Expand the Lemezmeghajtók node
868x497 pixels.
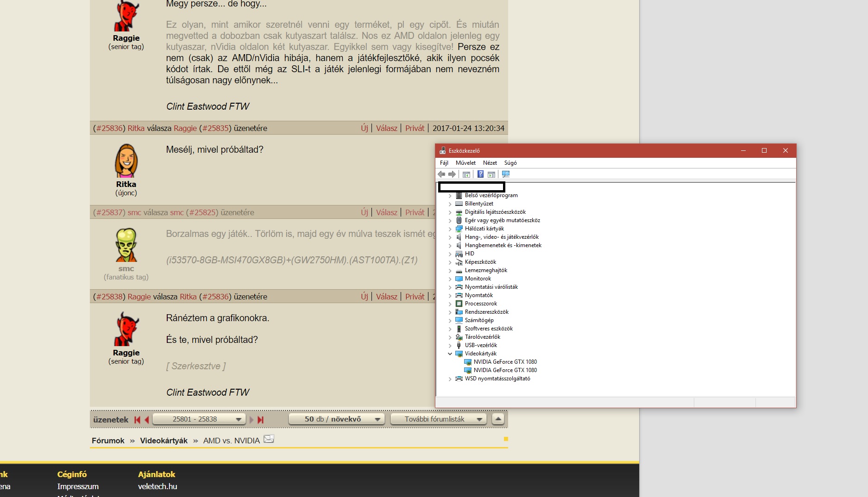click(x=450, y=271)
